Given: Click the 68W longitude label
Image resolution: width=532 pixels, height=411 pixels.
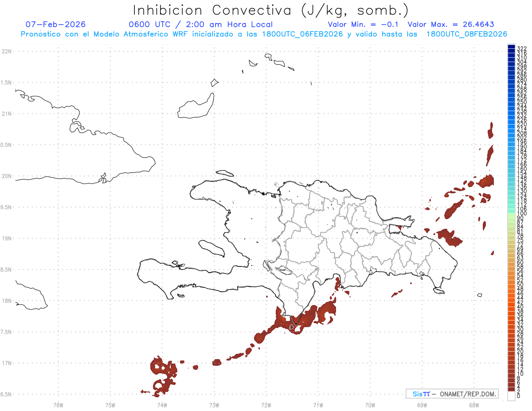Looking at the screenshot, I should [474, 404].
